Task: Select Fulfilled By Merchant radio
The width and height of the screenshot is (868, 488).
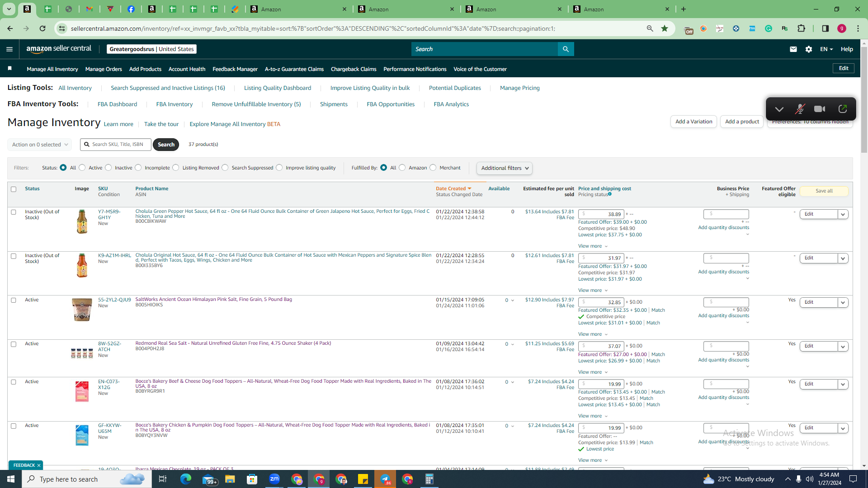Action: pos(433,168)
